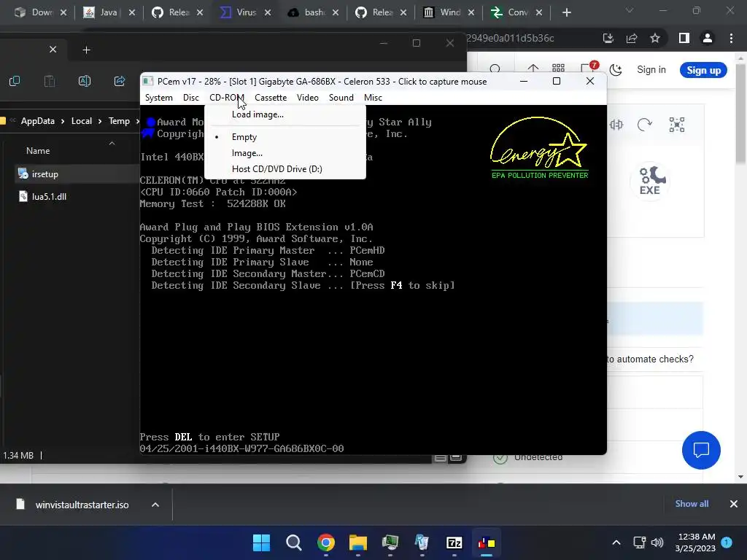Open the Video menu in PCem
Screen dimensions: 747x560
point(307,98)
